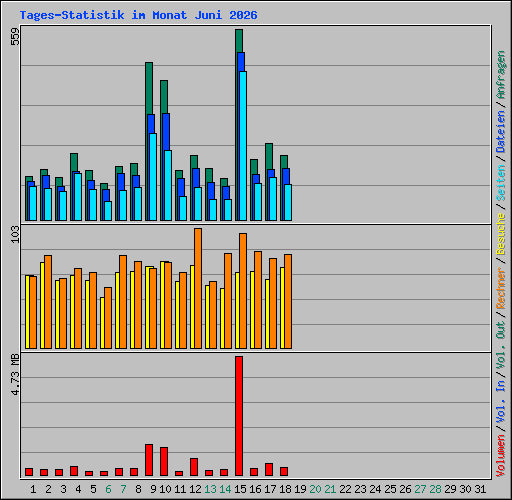Screen dimensions: 512x500
Task: Click the tallest orange Rechner bar for day 12
Action: click(x=198, y=289)
